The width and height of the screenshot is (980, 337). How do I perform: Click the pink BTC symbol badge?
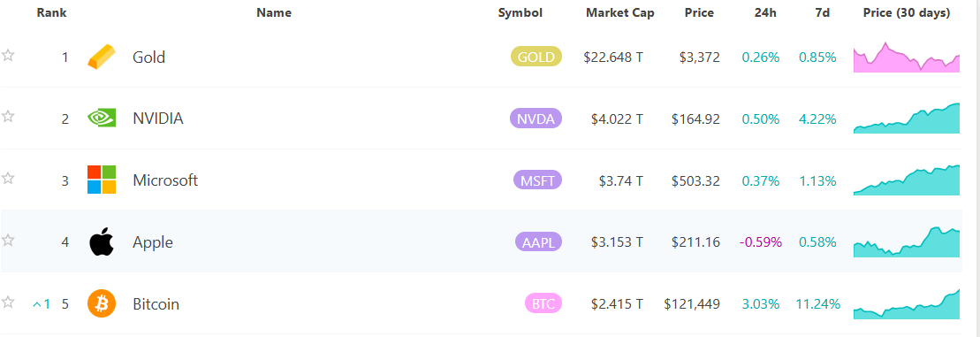(543, 304)
